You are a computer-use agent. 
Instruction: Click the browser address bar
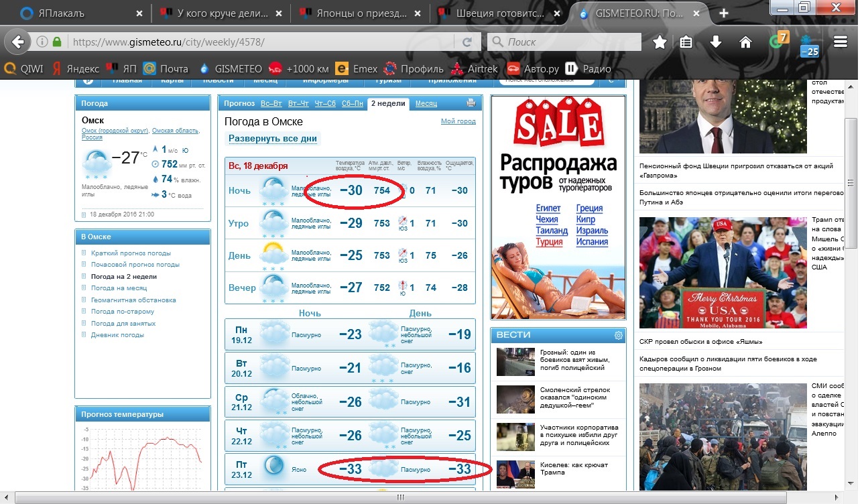261,42
